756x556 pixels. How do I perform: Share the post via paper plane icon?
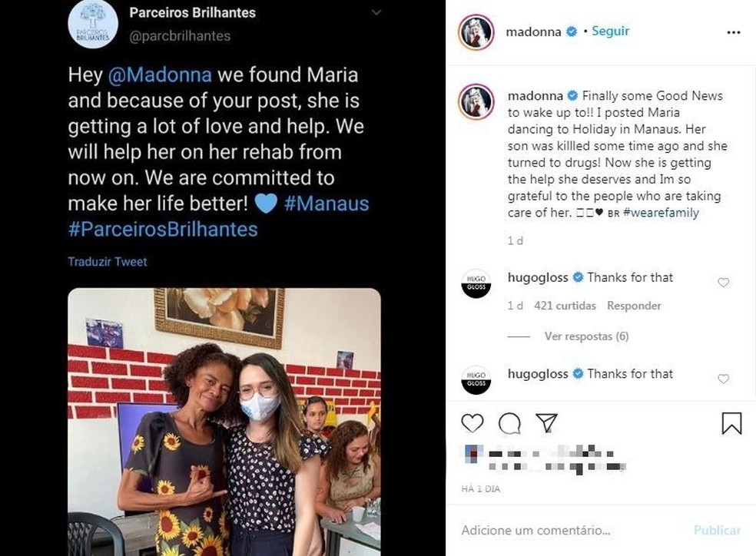click(x=547, y=422)
